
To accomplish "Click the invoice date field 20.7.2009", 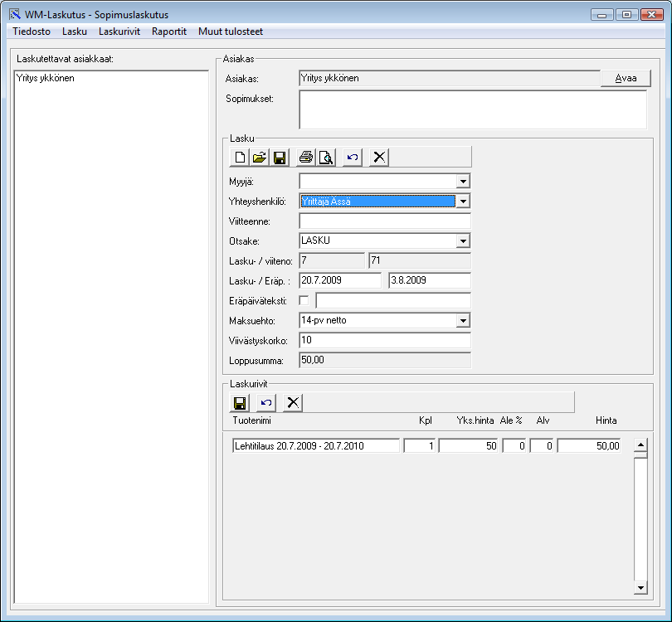I will click(x=340, y=280).
